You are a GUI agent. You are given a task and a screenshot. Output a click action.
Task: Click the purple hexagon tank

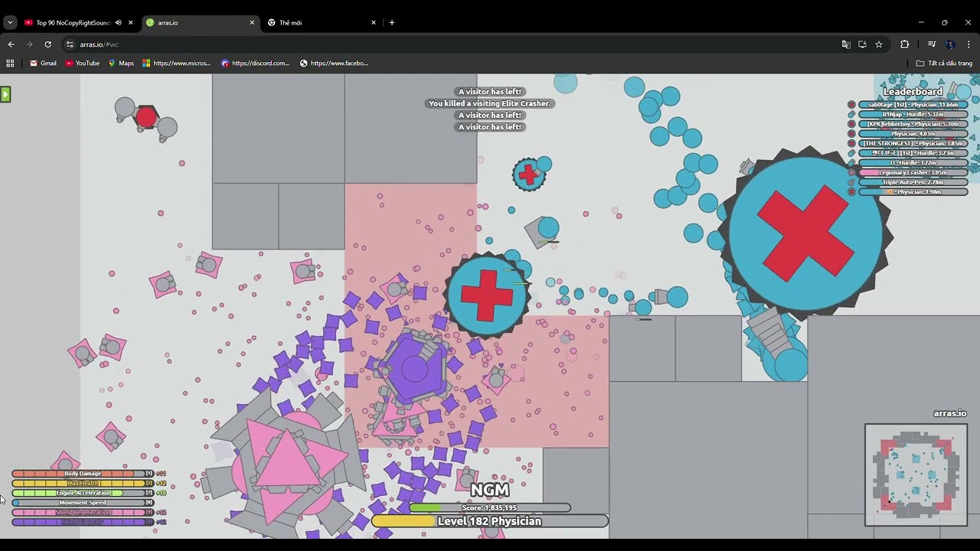click(x=414, y=369)
